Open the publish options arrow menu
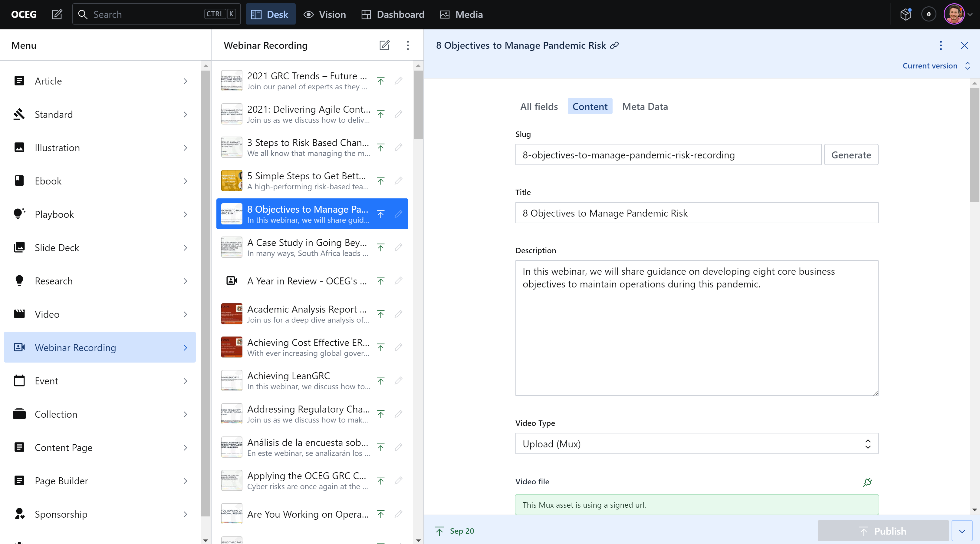980x544 pixels. point(962,531)
